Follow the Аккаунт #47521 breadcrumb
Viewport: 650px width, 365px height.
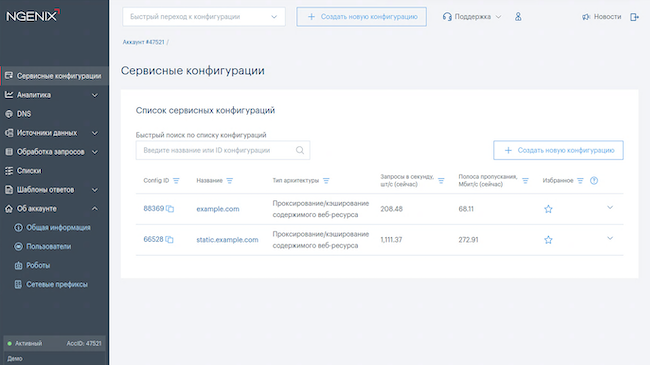coord(143,42)
